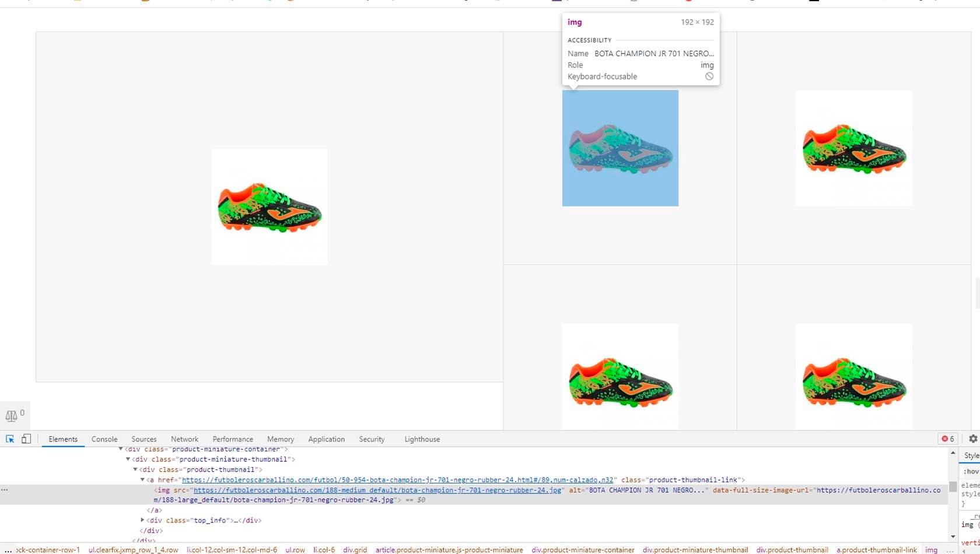Viewport: 980px width, 554px height.
Task: Click the :hov toggle in Styles
Action: pos(971,471)
